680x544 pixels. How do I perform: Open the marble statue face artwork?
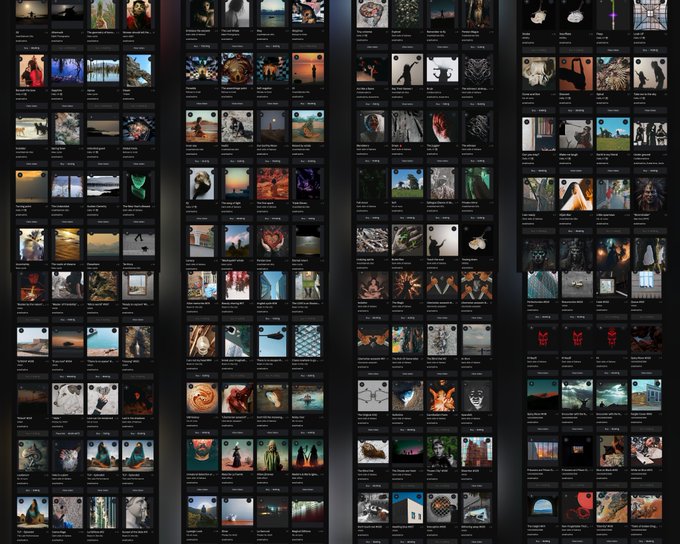click(x=138, y=512)
